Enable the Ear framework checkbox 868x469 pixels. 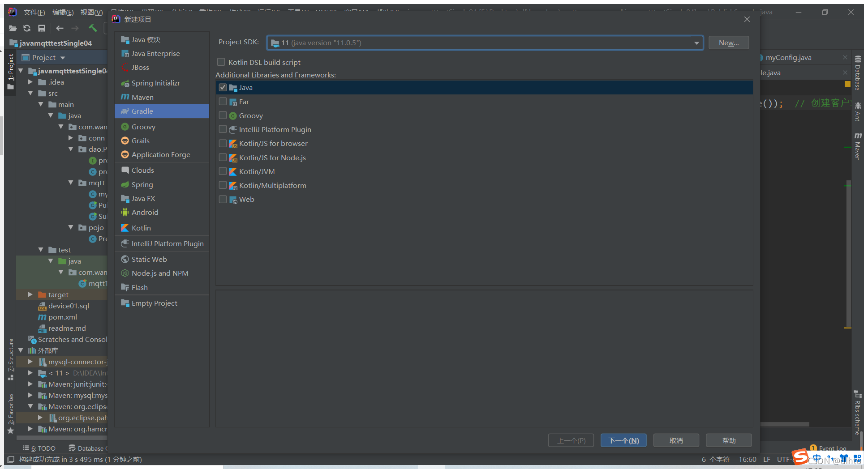point(223,102)
